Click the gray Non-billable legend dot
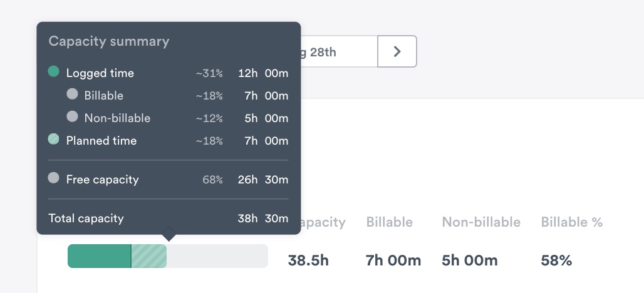 click(72, 116)
